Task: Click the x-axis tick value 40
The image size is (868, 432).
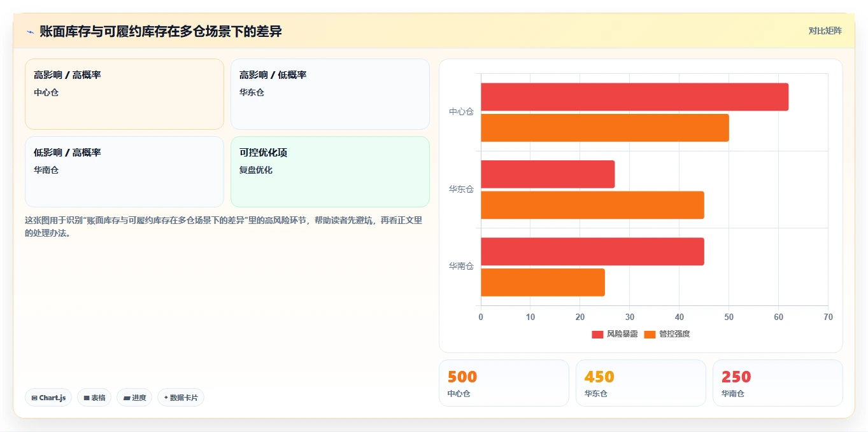Action: pyautogui.click(x=679, y=317)
